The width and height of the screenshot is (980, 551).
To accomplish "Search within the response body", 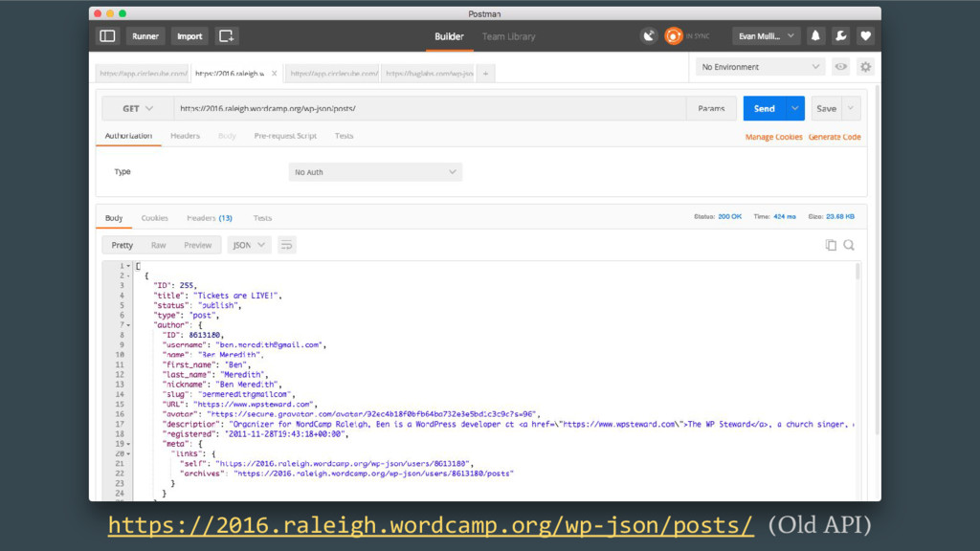I will [849, 245].
